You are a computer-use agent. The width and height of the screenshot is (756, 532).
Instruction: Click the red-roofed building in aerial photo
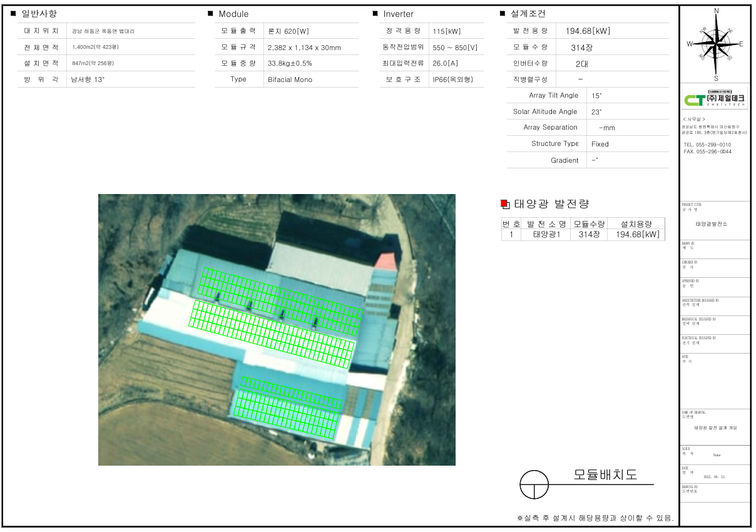[x=386, y=261]
